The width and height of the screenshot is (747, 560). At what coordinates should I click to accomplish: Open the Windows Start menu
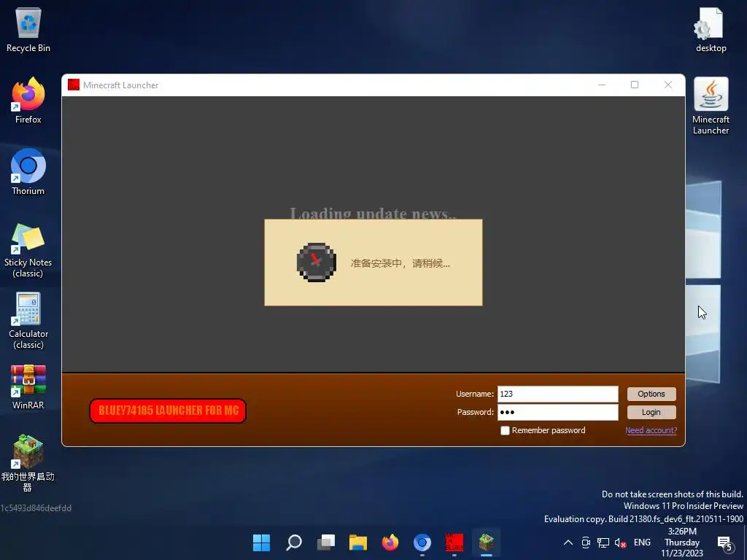pyautogui.click(x=262, y=542)
